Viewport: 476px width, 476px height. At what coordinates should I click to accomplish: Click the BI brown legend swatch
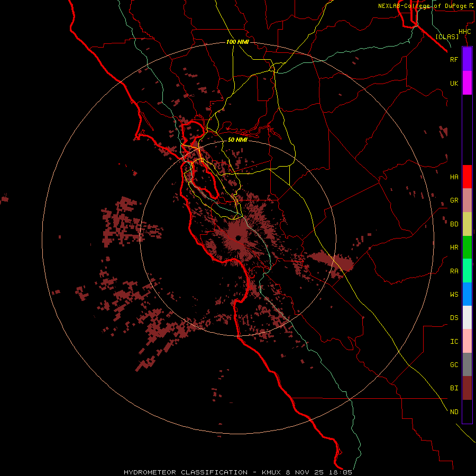(x=467, y=388)
